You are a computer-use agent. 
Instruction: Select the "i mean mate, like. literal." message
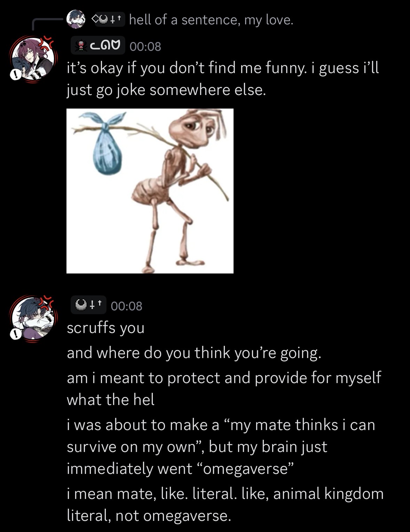click(x=225, y=504)
